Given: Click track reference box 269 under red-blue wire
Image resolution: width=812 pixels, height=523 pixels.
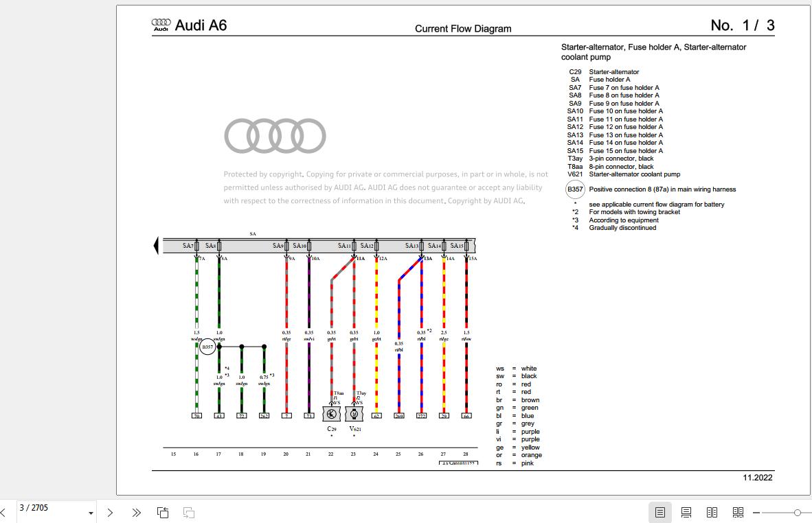Looking at the screenshot, I should [x=398, y=415].
